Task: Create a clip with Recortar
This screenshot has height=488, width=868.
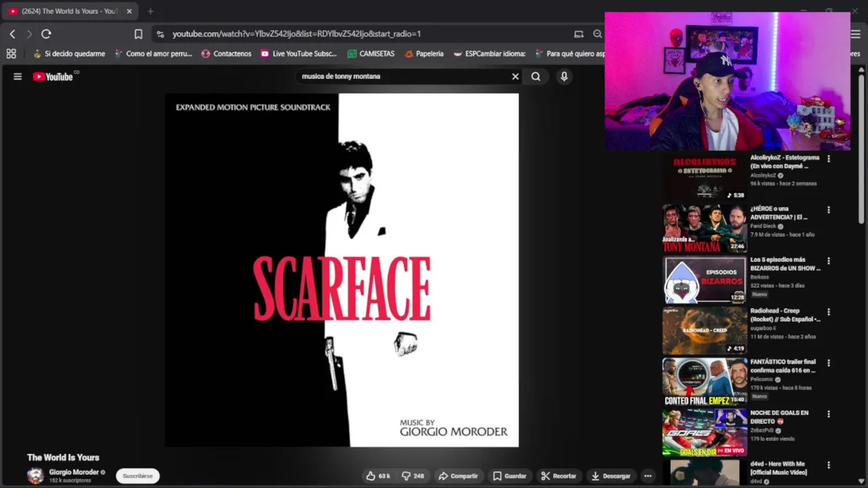Action: click(x=558, y=476)
